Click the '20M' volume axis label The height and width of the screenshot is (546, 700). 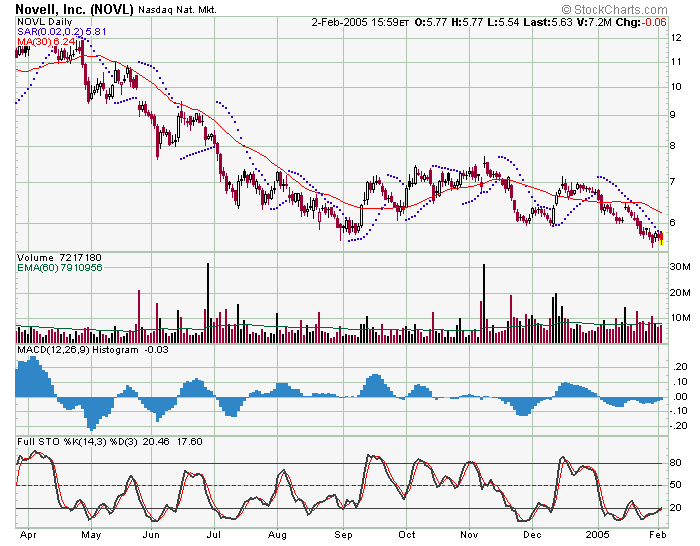[680, 292]
